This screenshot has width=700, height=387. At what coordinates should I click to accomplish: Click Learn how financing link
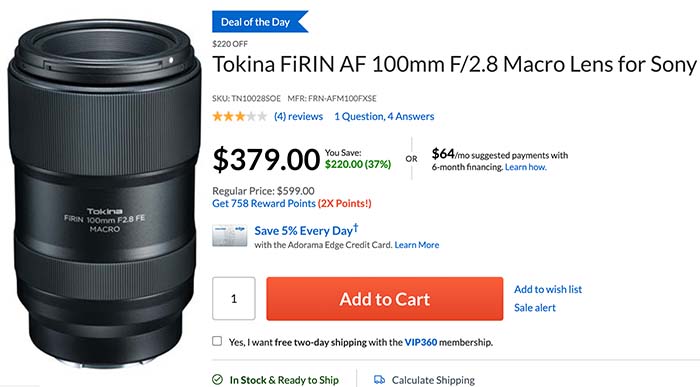click(525, 167)
